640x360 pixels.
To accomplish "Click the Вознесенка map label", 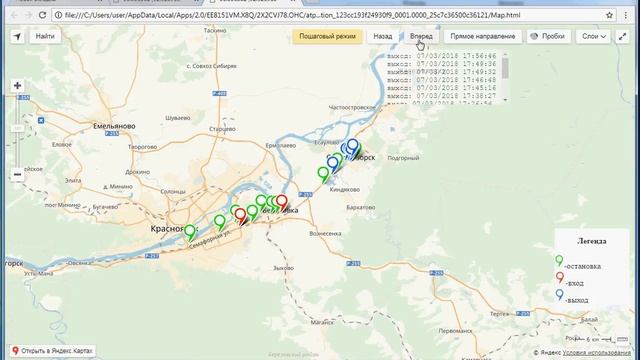I will click(325, 234).
